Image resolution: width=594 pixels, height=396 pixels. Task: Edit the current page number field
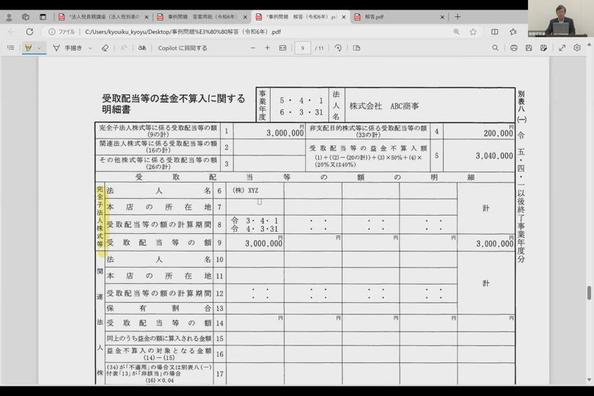coord(302,48)
